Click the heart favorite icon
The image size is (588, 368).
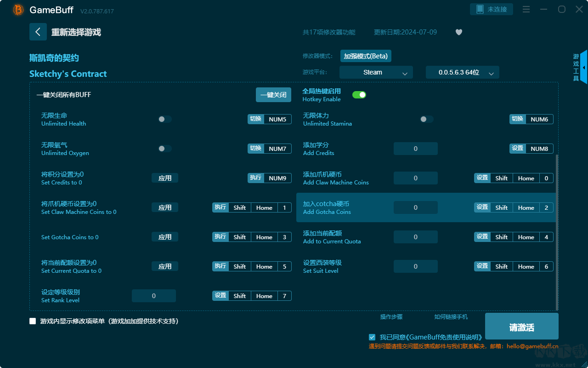tap(458, 32)
